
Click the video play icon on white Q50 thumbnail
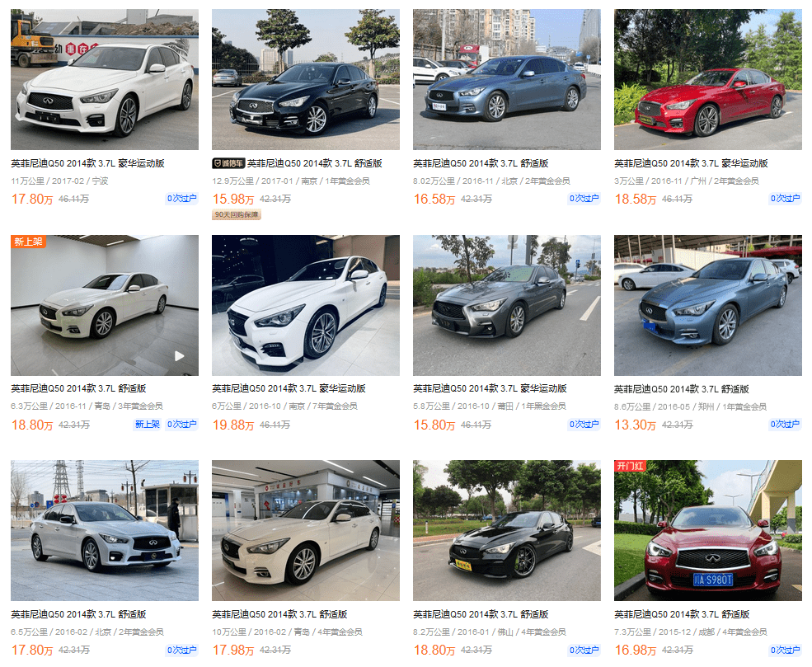click(179, 356)
